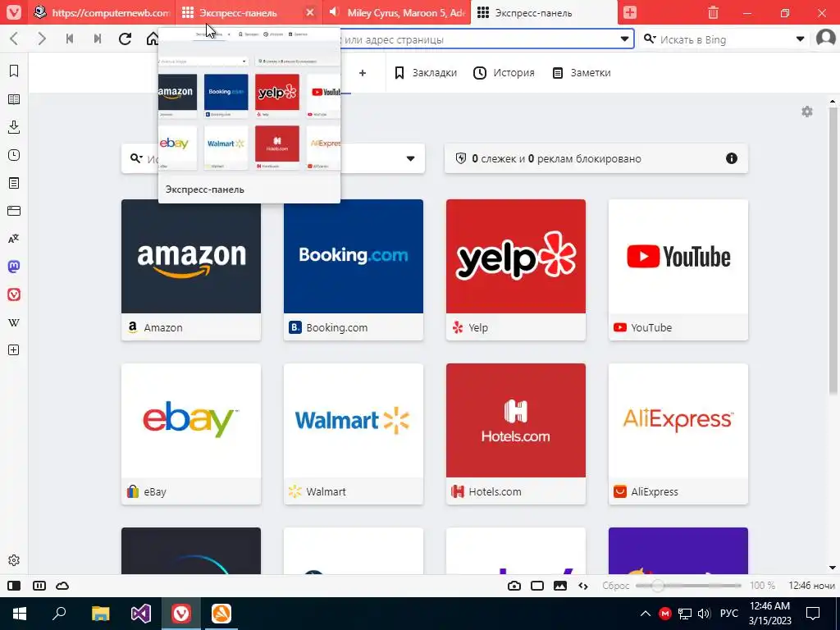Open Windows taskbar search
Viewport: 840px width, 630px height.
point(59,614)
